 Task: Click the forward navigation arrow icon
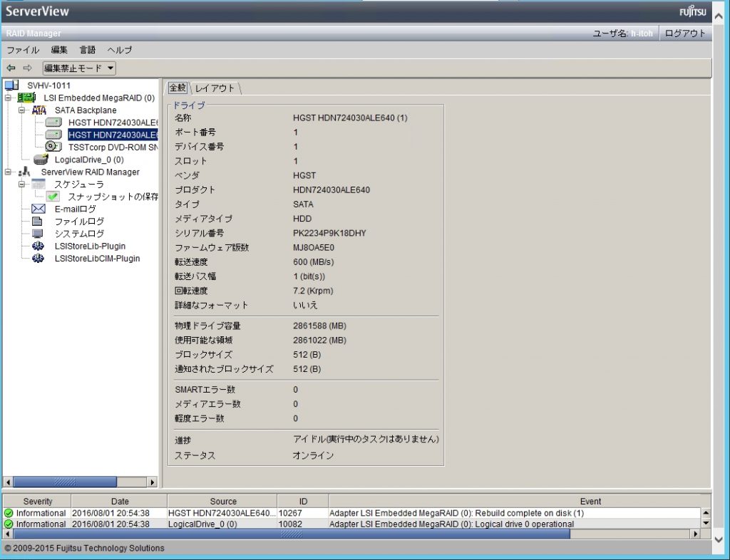tap(28, 68)
